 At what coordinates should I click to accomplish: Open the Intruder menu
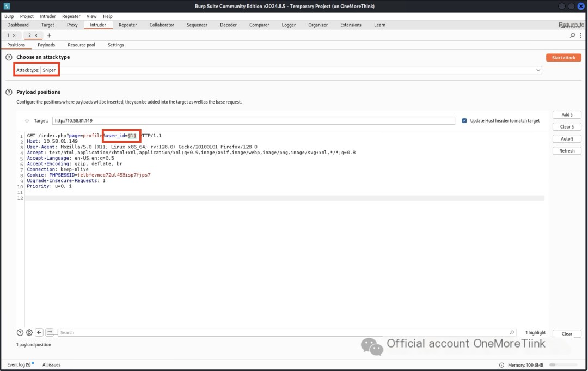[x=47, y=16]
